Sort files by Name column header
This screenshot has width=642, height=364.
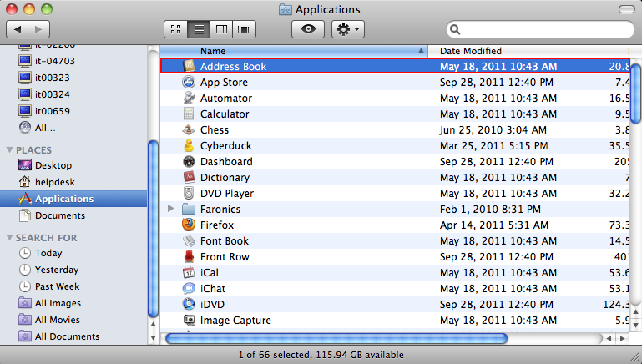point(294,51)
